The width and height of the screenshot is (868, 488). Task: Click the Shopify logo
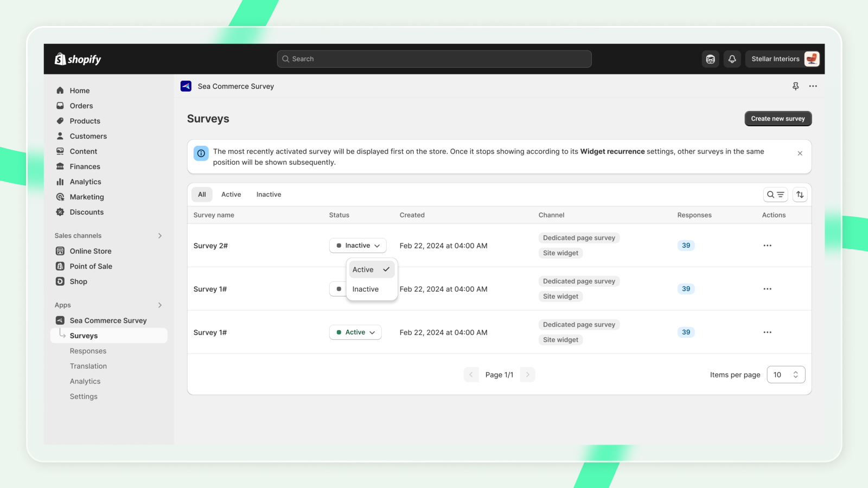[x=78, y=59]
